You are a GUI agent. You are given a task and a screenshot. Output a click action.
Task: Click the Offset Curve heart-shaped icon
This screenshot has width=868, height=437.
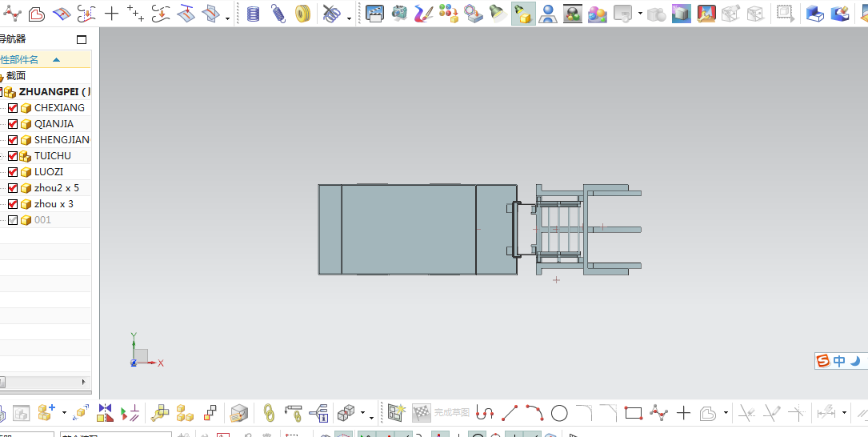37,14
